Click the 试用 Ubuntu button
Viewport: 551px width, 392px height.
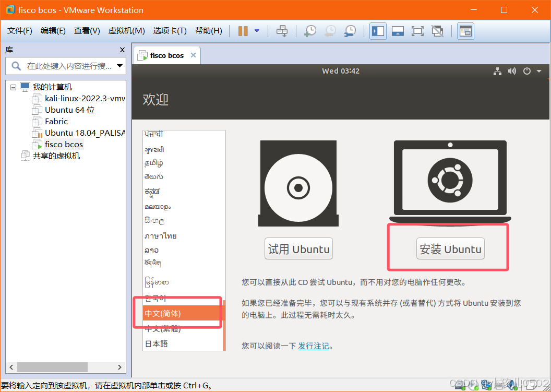tap(298, 249)
